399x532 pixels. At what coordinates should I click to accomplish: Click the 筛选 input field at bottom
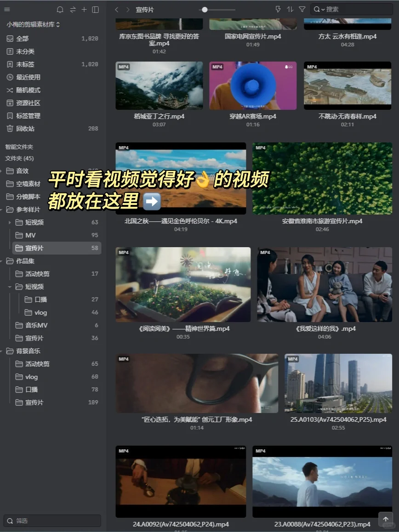coord(51,521)
